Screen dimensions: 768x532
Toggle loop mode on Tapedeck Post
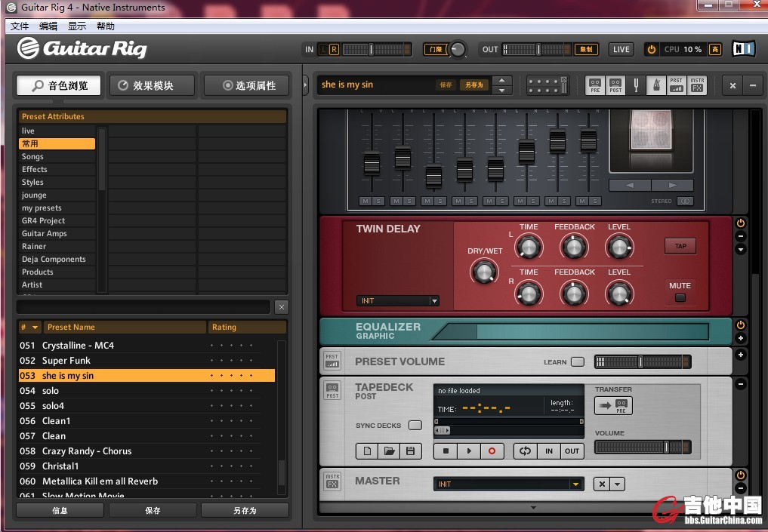[x=525, y=451]
